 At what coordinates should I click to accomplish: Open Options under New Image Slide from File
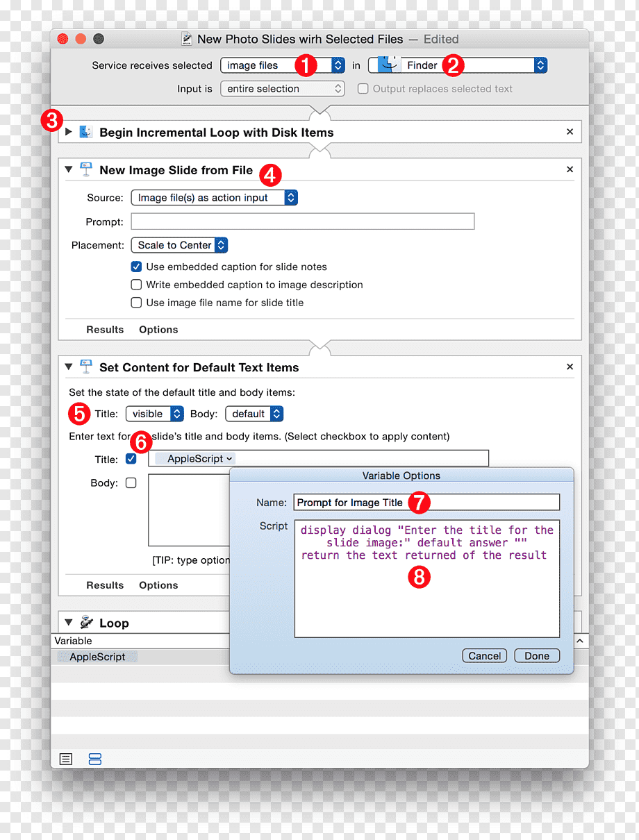(x=158, y=330)
